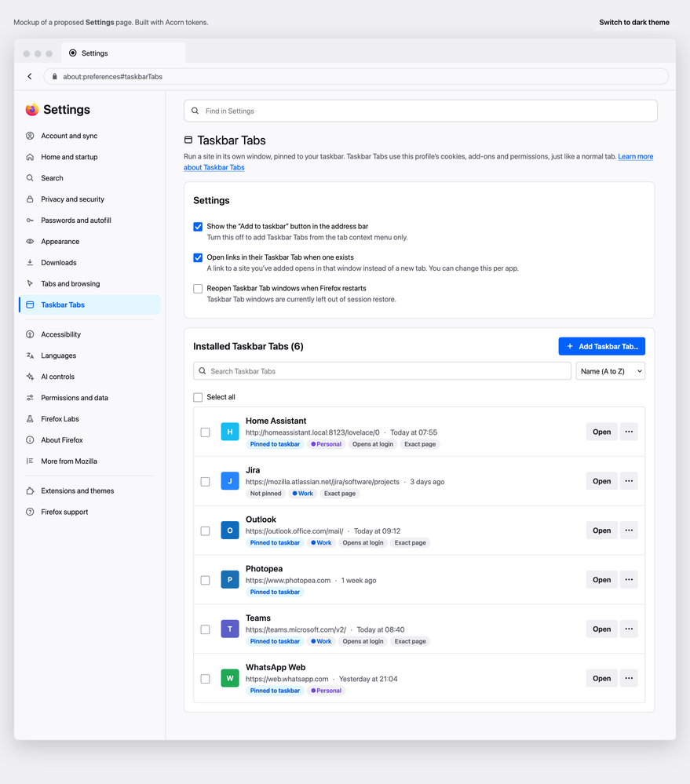690x784 pixels.
Task: Click the Teams app icon
Action: [230, 629]
